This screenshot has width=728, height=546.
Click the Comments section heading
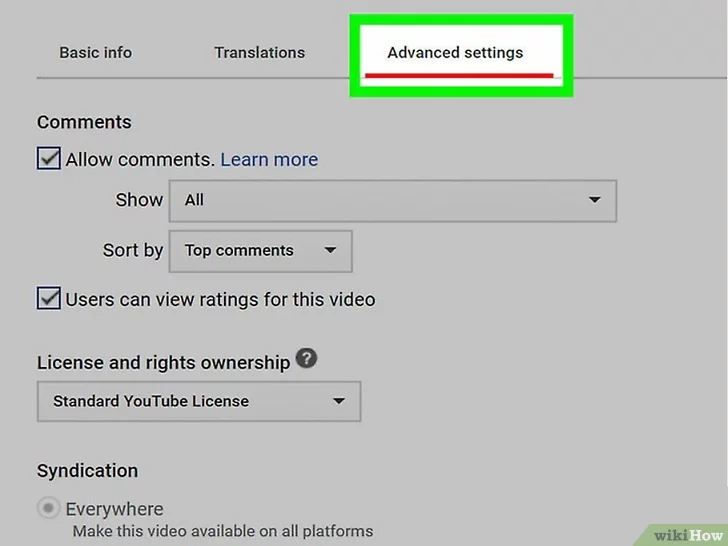(84, 122)
